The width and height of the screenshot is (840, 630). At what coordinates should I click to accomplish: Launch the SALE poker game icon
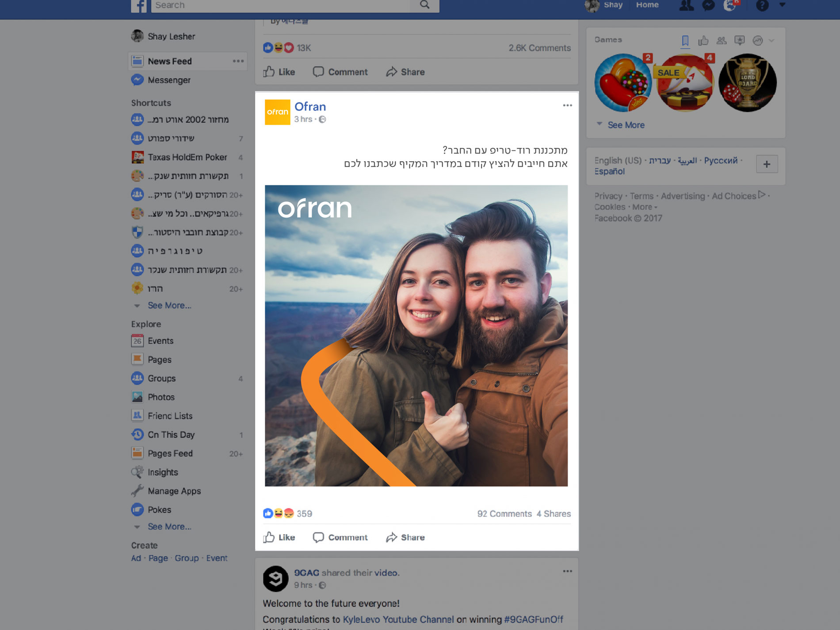pyautogui.click(x=685, y=83)
